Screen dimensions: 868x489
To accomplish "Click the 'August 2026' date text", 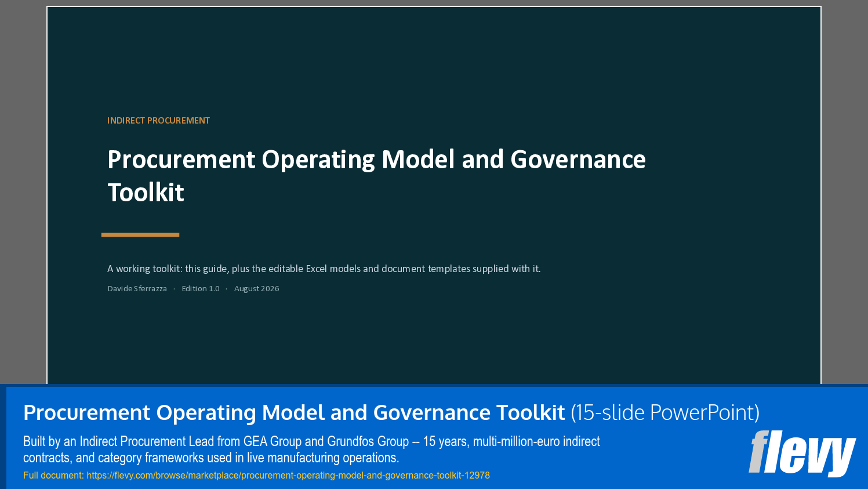I will [256, 288].
